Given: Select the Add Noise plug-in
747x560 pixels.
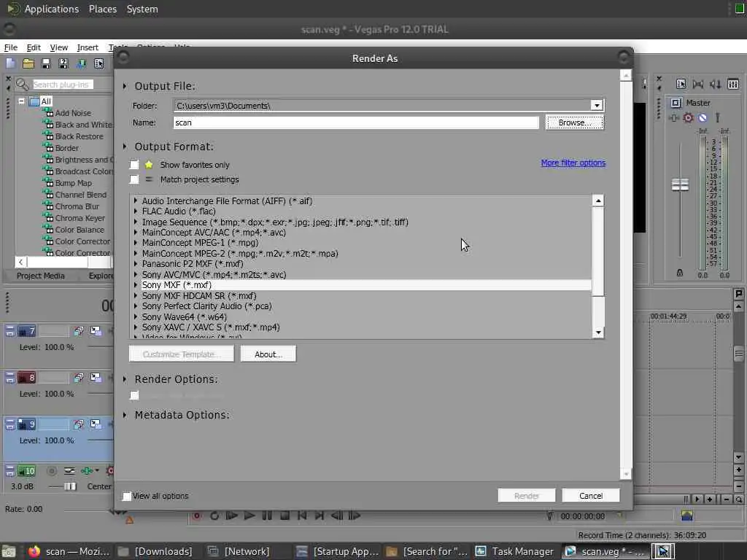Looking at the screenshot, I should (x=73, y=113).
